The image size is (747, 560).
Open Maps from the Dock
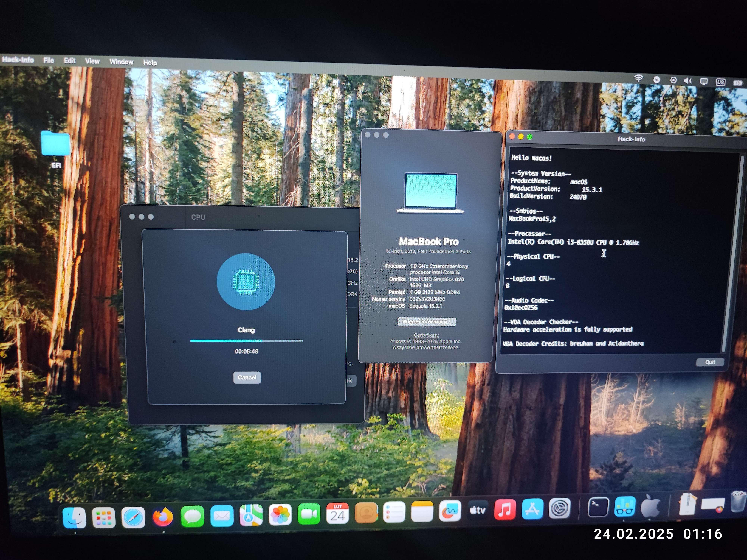(251, 515)
